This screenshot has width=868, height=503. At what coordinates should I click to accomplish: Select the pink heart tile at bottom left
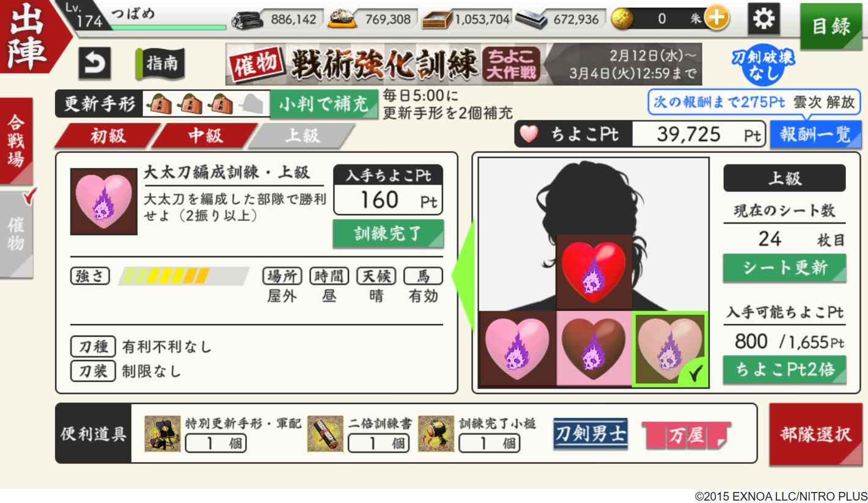[517, 348]
